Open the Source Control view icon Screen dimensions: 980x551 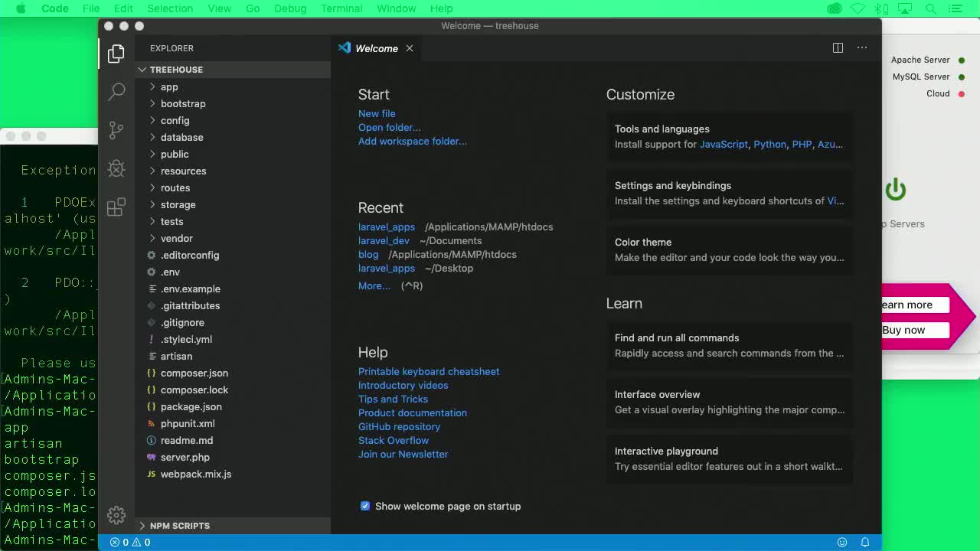(x=116, y=130)
